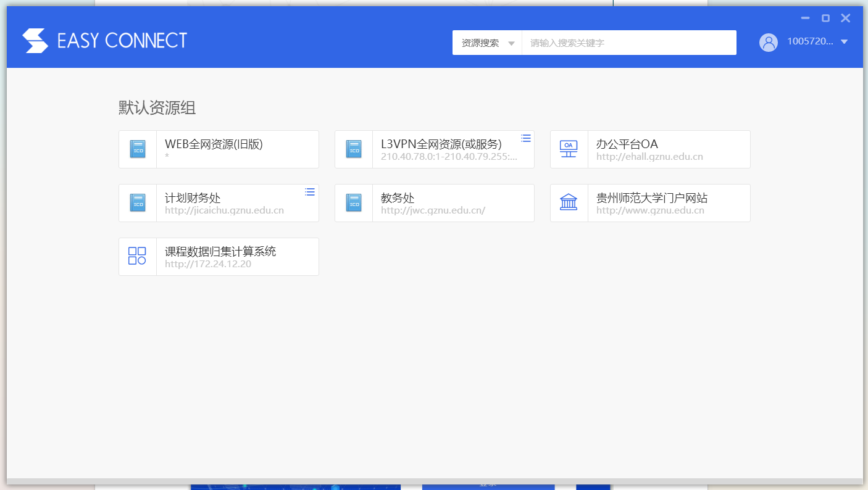Open the 办公平台OA monitor icon

(x=569, y=149)
